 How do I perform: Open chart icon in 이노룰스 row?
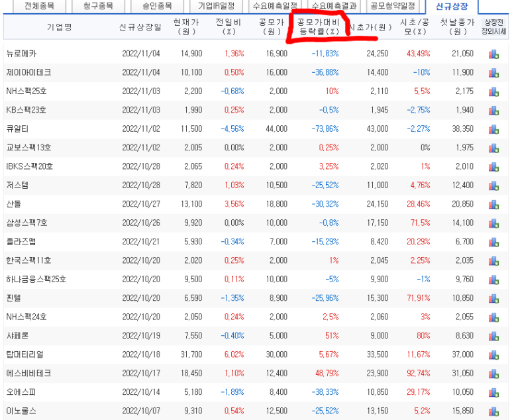tap(493, 411)
